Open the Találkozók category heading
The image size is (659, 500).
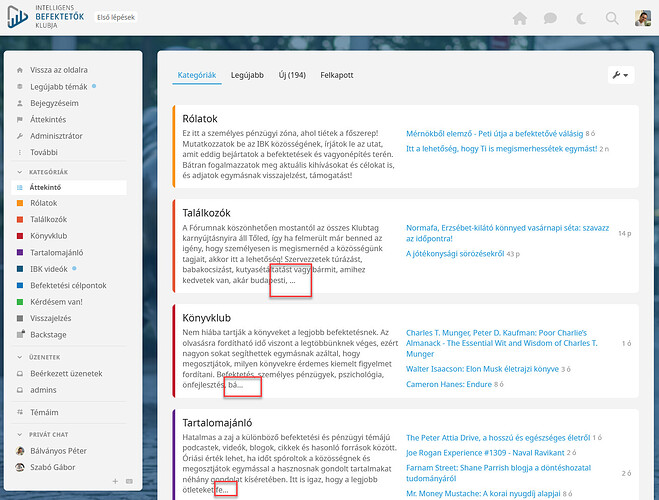[x=206, y=213]
